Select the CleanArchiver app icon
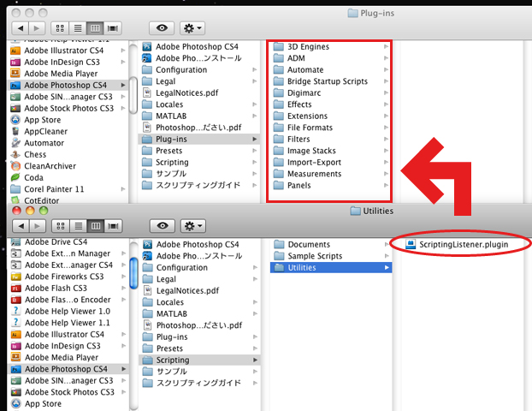Screen dimensions: 532x411 coord(15,166)
